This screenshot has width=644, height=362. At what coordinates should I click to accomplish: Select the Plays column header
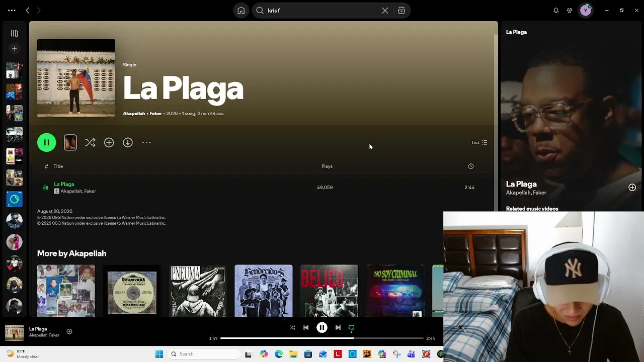[327, 166]
